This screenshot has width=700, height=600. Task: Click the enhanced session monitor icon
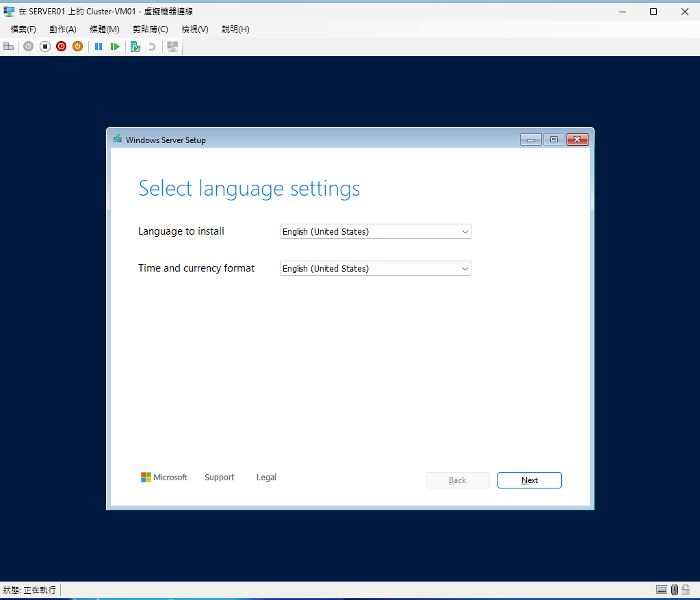(172, 47)
